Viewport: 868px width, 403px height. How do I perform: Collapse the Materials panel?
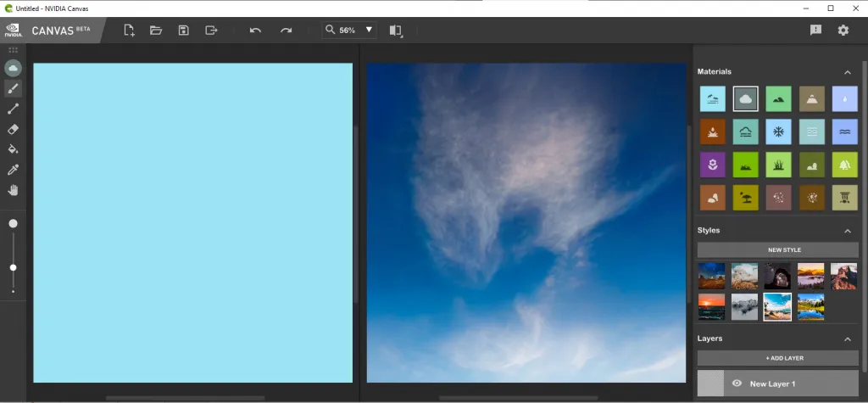[848, 72]
